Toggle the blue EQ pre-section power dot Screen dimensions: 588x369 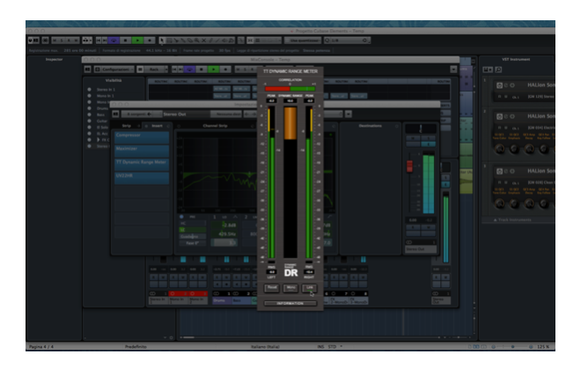tap(181, 217)
